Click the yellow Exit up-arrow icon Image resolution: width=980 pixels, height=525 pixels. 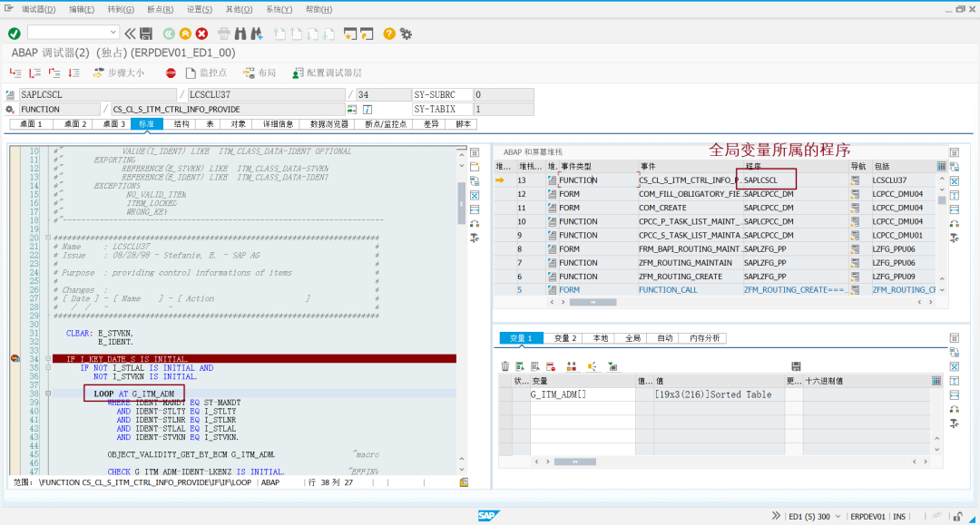click(x=185, y=34)
